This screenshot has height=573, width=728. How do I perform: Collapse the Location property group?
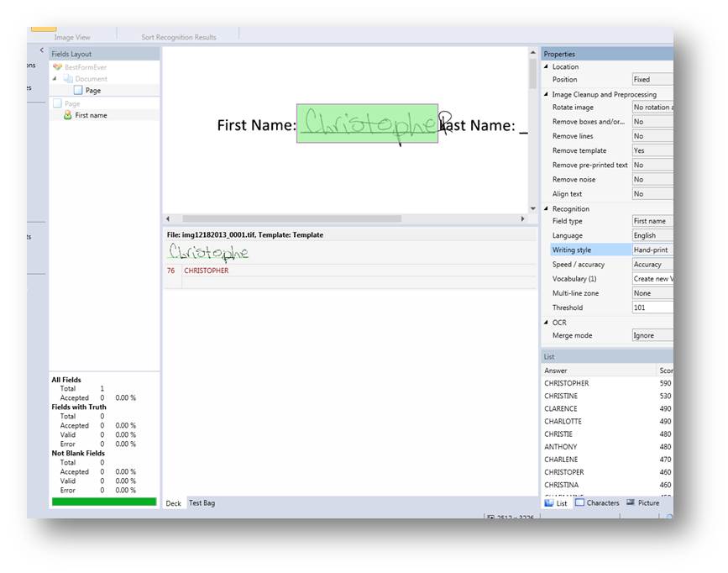tap(547, 67)
